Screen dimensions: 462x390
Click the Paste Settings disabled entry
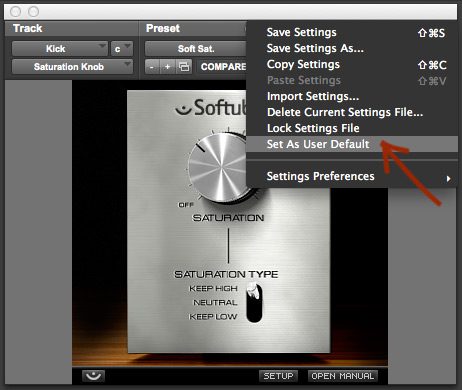(x=352, y=80)
